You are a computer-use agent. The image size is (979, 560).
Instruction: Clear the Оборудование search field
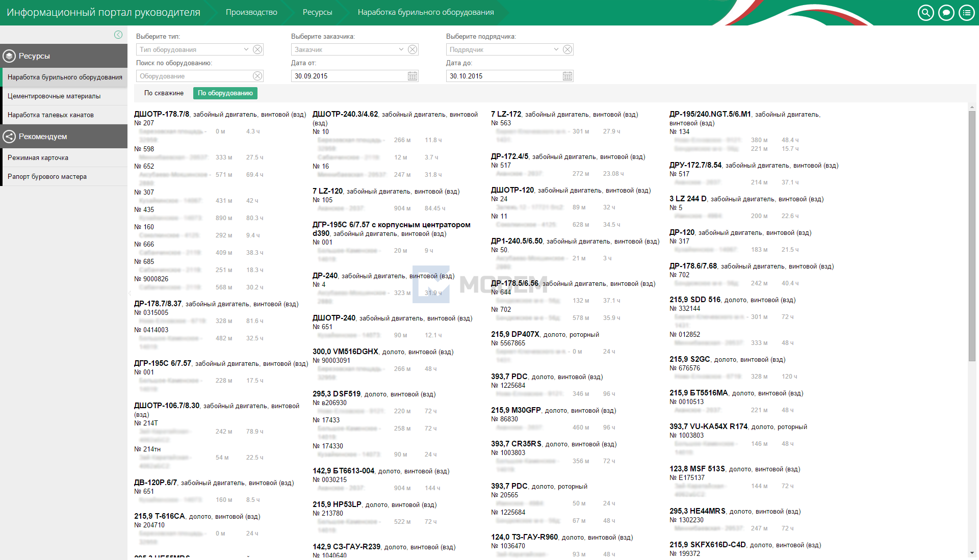tap(257, 76)
